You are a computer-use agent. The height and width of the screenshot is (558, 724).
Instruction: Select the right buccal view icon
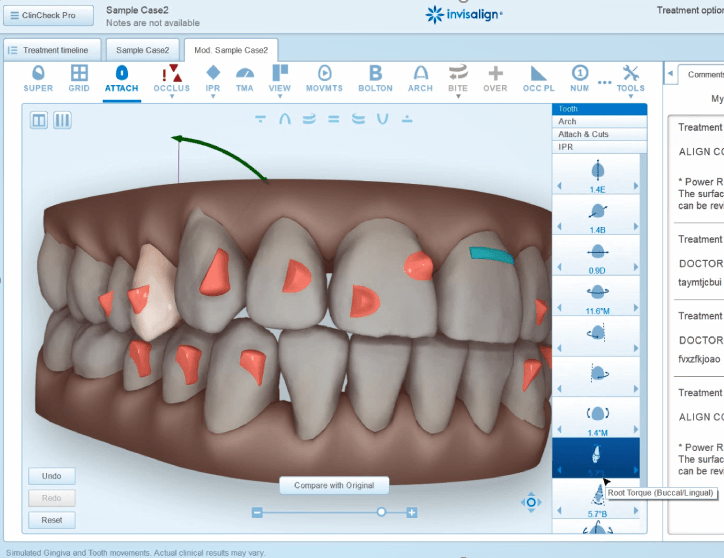tap(309, 119)
